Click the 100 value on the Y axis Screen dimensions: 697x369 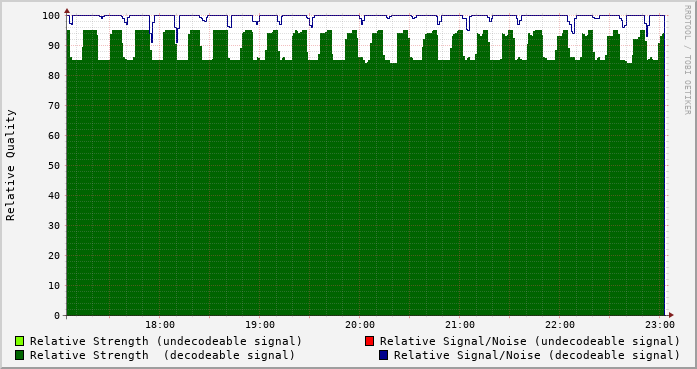pyautogui.click(x=51, y=16)
